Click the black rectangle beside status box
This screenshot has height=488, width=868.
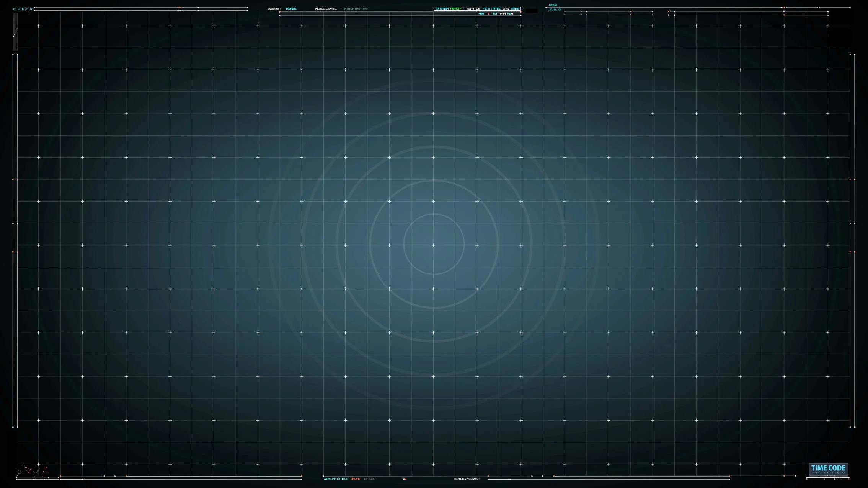tap(532, 11)
